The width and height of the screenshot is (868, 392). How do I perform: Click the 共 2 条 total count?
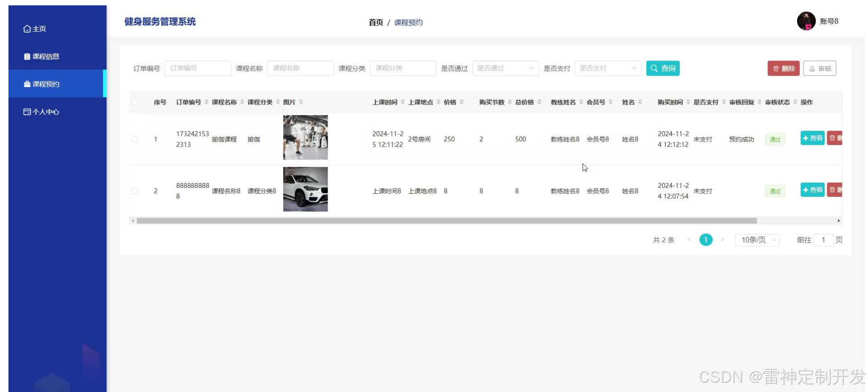pyautogui.click(x=664, y=240)
